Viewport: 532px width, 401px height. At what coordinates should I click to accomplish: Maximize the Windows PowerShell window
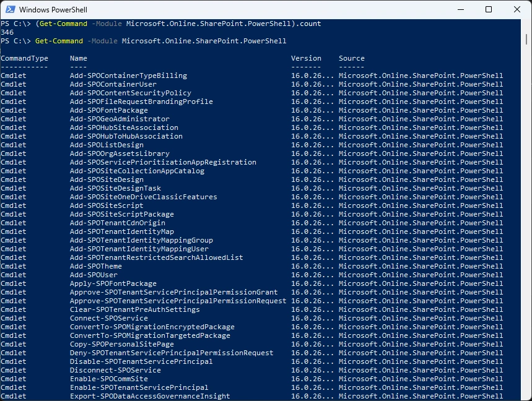coord(488,10)
